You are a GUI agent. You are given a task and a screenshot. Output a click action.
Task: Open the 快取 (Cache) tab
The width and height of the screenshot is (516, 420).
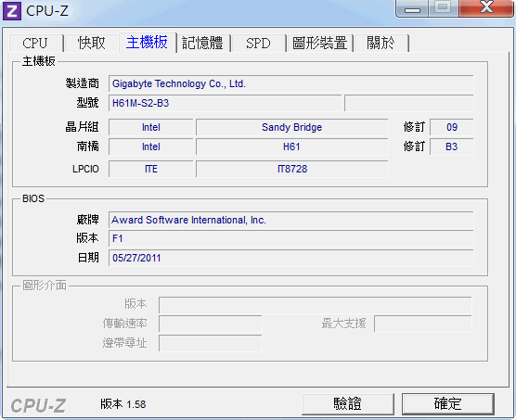(x=92, y=43)
